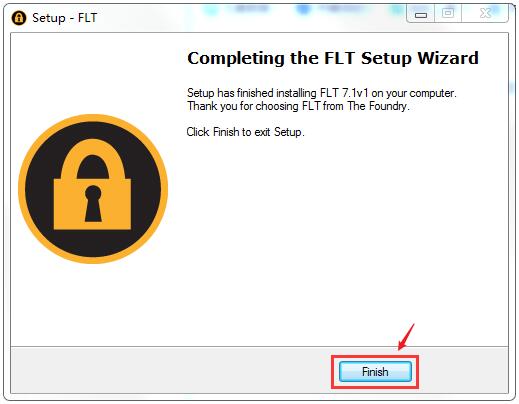Screen dimensions: 519x404
Task: Click the padlock shackle in the logo
Action: click(93, 159)
